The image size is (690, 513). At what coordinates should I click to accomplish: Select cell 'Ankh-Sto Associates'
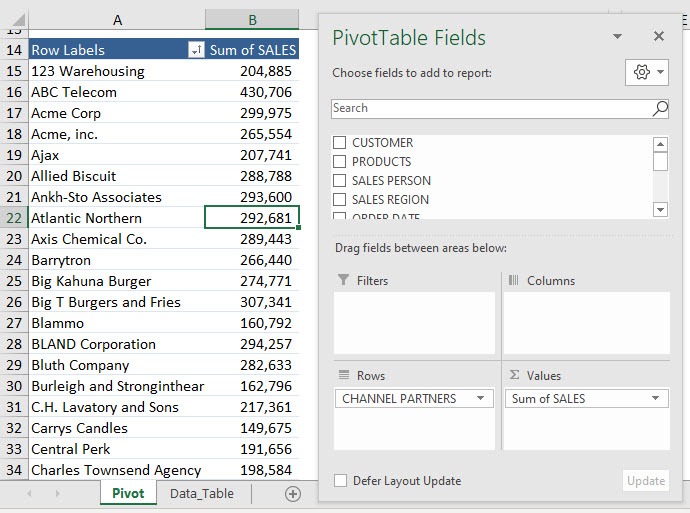pos(117,197)
